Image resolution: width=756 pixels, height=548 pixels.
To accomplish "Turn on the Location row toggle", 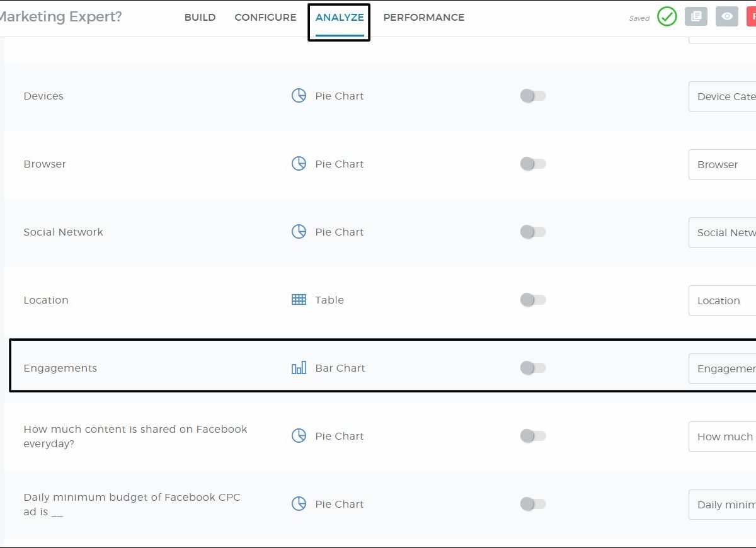I will pyautogui.click(x=533, y=300).
